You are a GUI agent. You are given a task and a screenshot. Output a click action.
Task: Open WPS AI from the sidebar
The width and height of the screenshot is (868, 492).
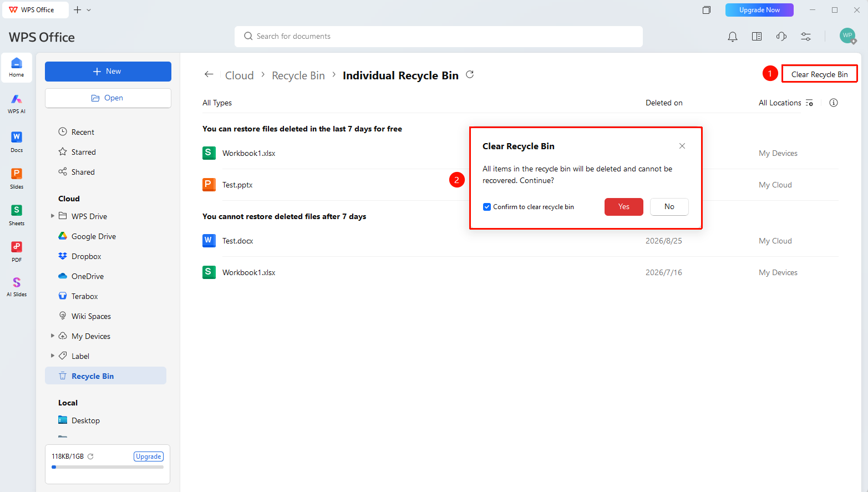(17, 104)
